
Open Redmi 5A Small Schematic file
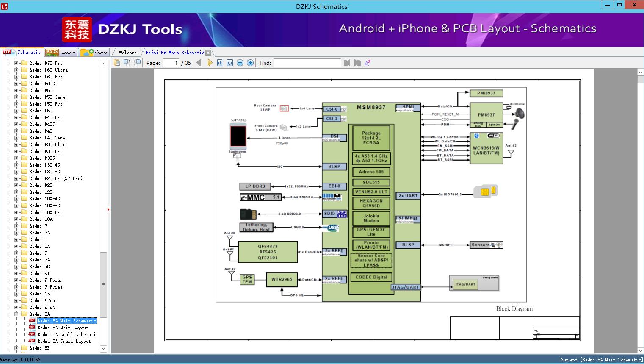[x=68, y=334]
